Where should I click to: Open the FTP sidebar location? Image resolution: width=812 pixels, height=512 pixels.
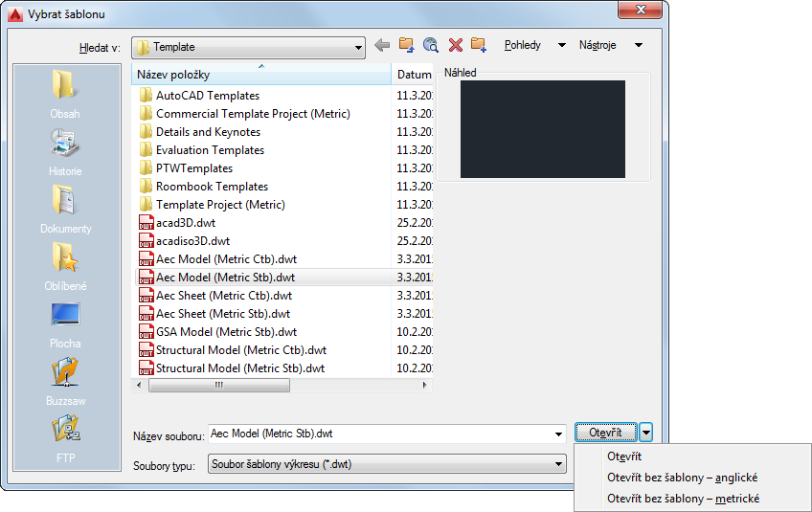point(65,439)
